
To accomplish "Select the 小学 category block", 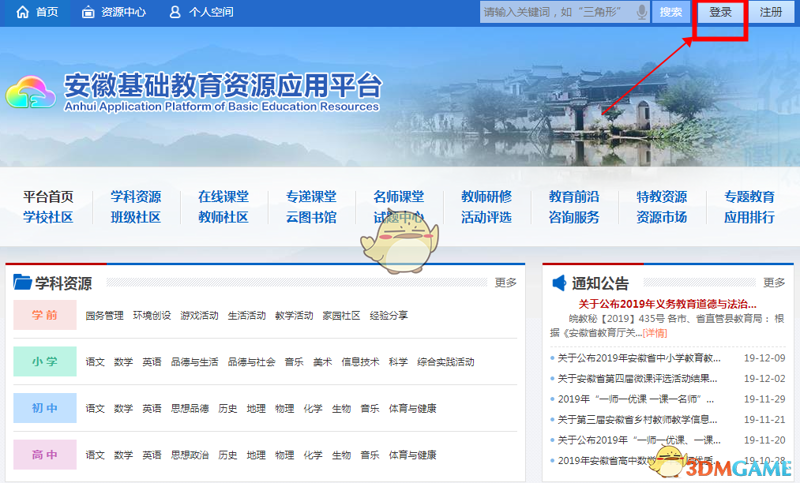I will point(45,361).
